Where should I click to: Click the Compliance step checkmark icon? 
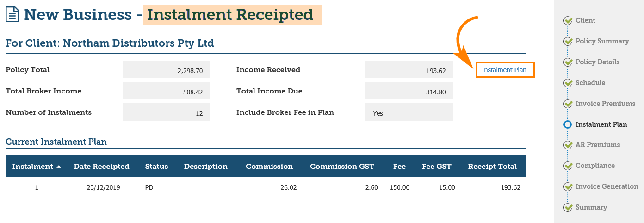(568, 166)
